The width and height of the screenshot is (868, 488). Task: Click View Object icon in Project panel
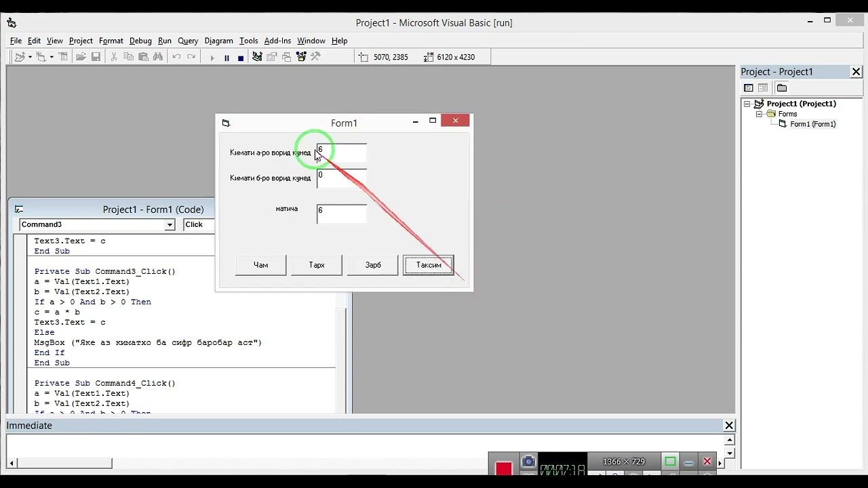click(x=763, y=88)
